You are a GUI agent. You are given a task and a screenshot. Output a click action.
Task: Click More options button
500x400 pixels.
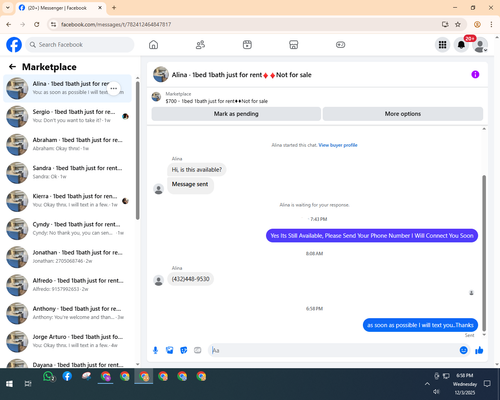(403, 114)
